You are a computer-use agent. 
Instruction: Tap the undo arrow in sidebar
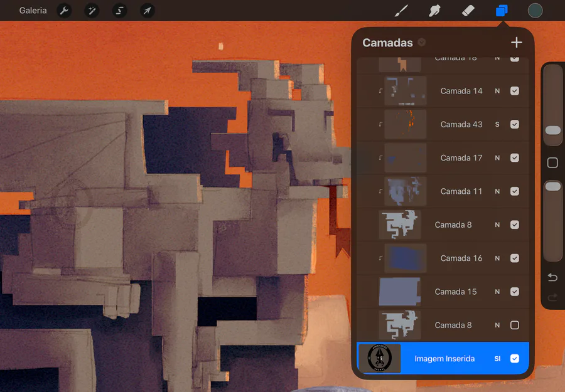pos(552,277)
